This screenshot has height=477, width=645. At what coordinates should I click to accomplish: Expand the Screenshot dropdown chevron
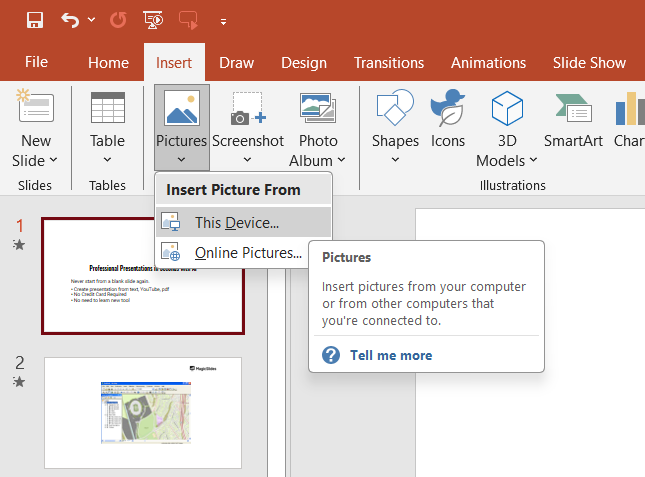(x=247, y=160)
